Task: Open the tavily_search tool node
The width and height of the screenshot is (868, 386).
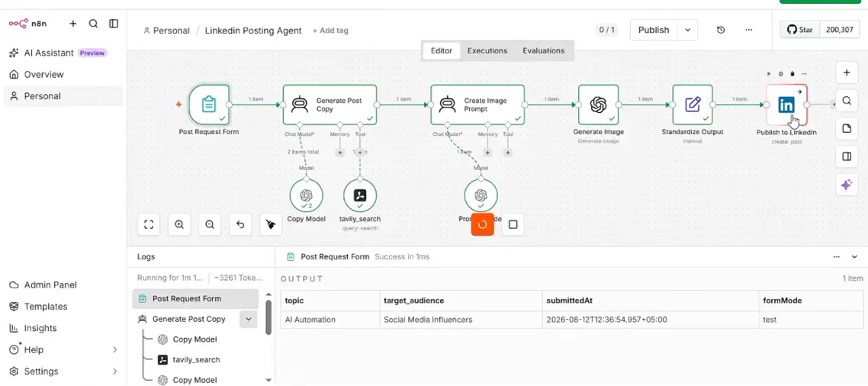Action: [x=360, y=195]
